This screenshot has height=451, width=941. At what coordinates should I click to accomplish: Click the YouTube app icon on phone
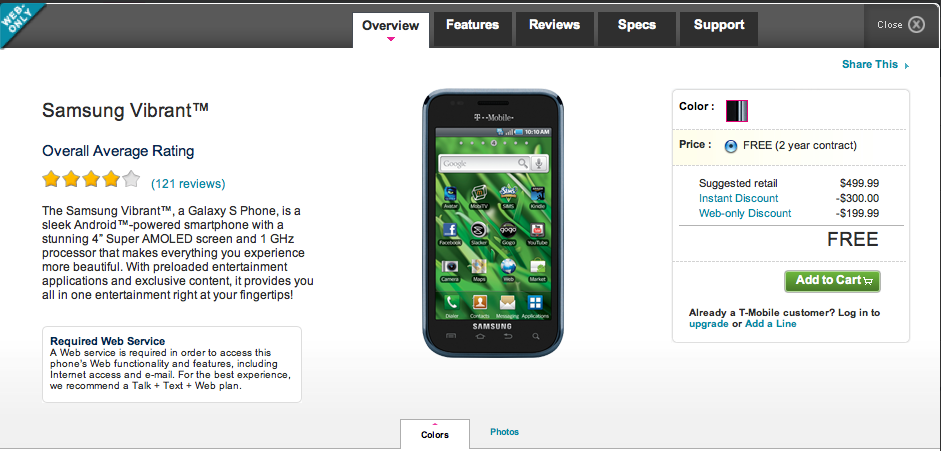pyautogui.click(x=537, y=231)
